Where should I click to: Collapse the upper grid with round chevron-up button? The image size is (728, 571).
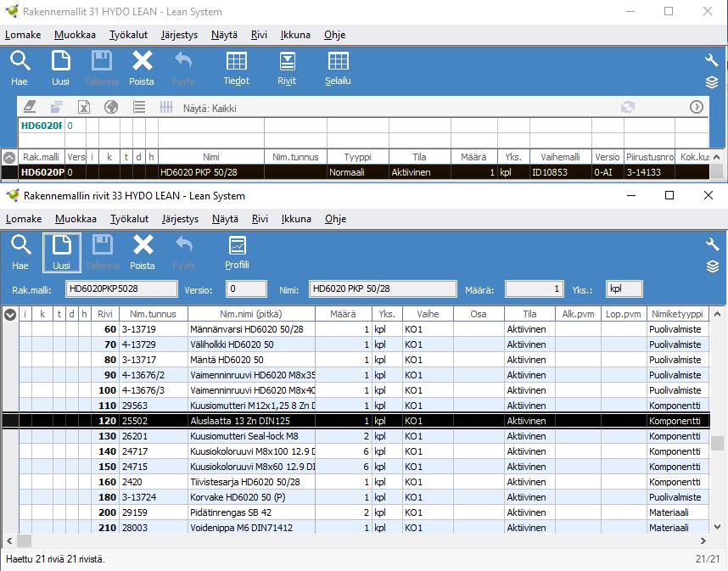click(x=9, y=157)
